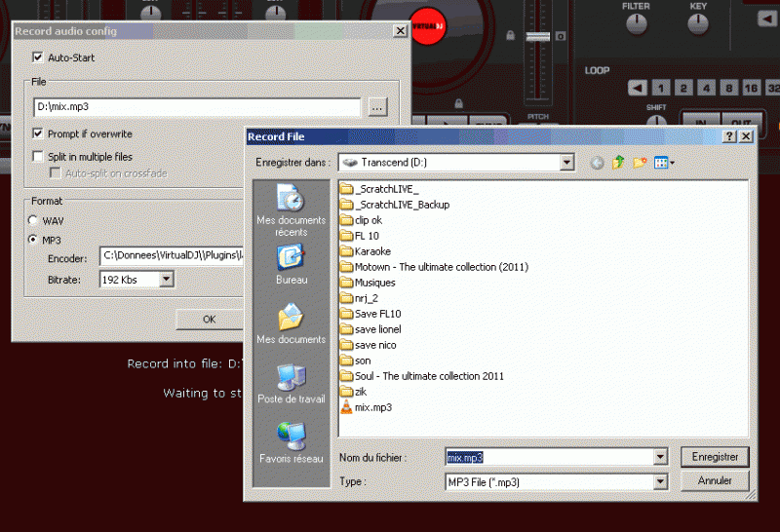Open the Bitrate 192 Kbs dropdown
This screenshot has width=780, height=532.
167,279
